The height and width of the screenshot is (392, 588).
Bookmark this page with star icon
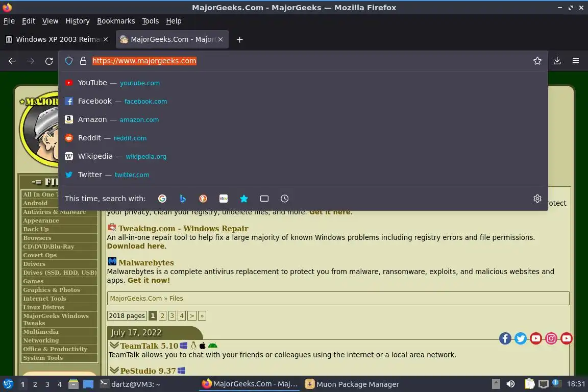click(x=537, y=61)
